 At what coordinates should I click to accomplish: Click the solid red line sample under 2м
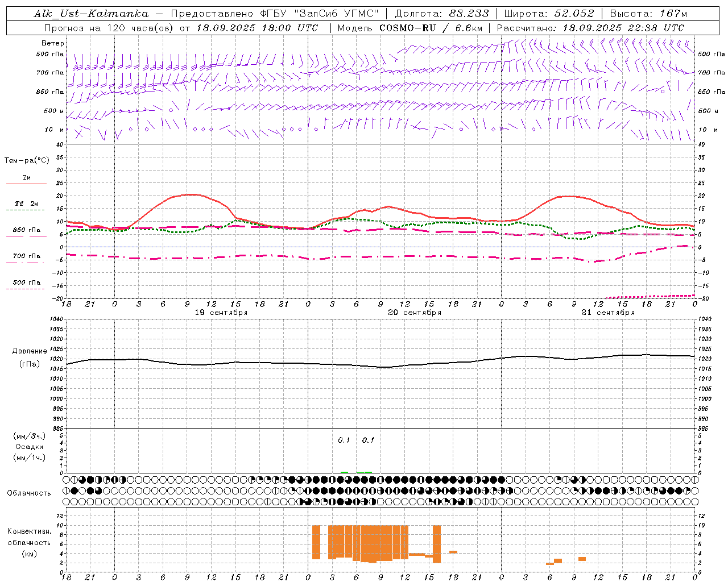coord(26,184)
